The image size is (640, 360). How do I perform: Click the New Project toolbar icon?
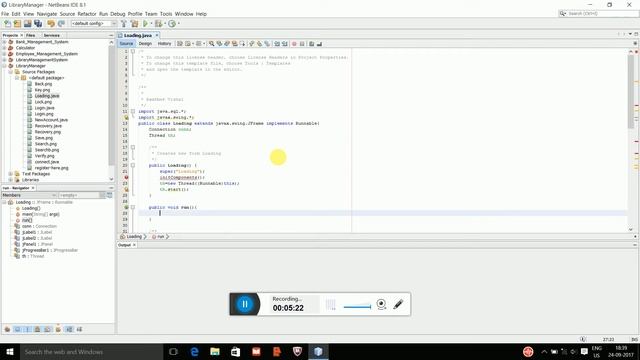tap(17, 24)
